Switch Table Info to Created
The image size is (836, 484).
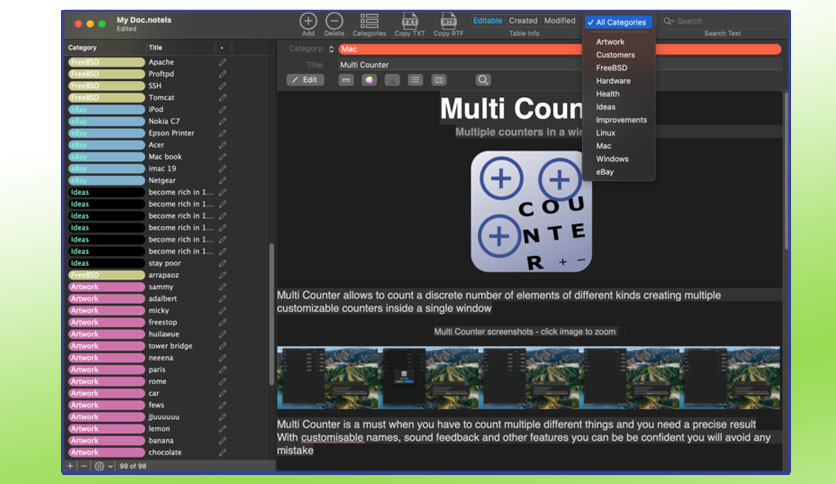click(523, 21)
